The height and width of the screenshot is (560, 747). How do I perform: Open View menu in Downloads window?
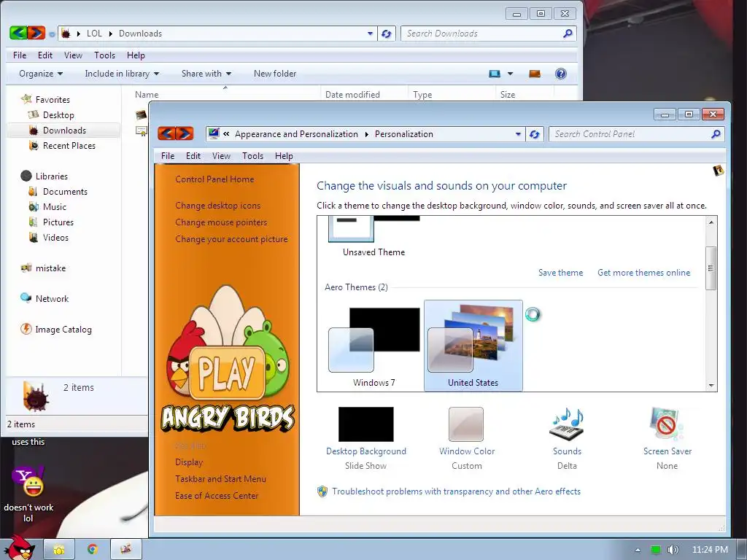tap(74, 55)
